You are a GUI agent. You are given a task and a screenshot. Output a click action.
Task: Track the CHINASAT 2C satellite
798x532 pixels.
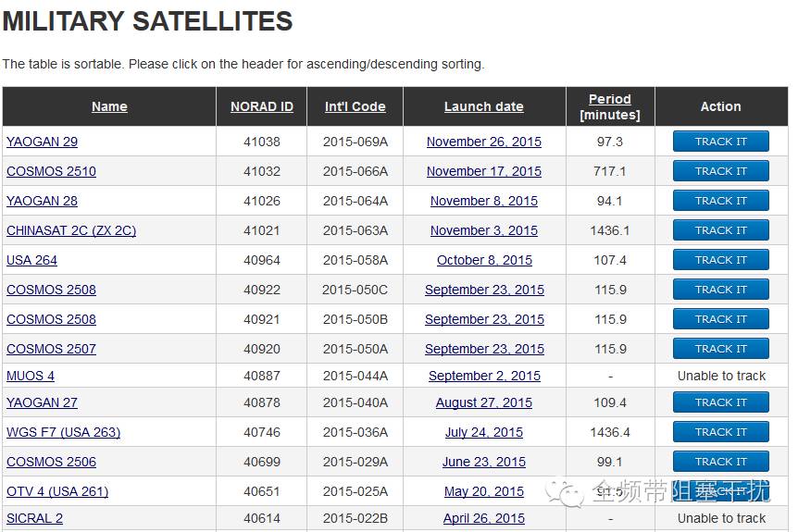(720, 229)
